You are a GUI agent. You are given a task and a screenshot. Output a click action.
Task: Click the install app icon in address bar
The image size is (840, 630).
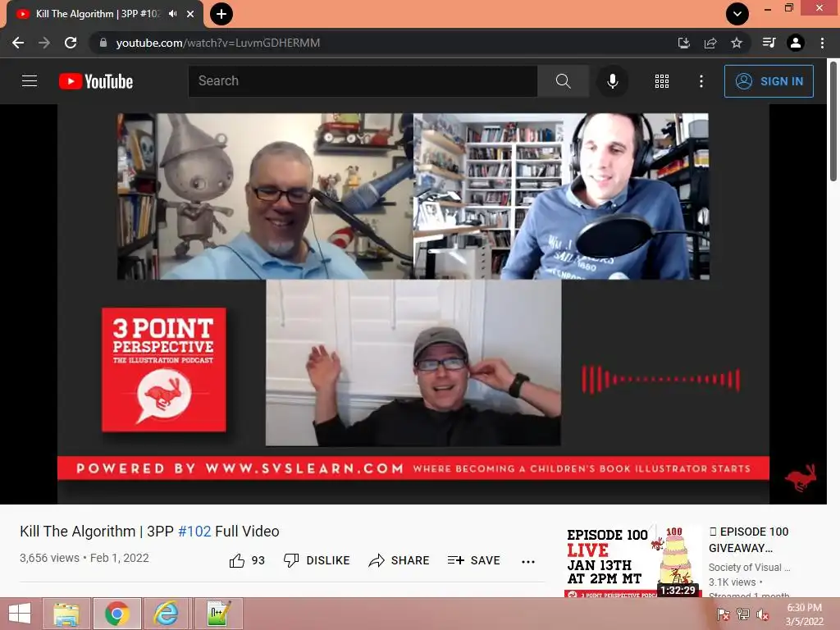(x=684, y=43)
